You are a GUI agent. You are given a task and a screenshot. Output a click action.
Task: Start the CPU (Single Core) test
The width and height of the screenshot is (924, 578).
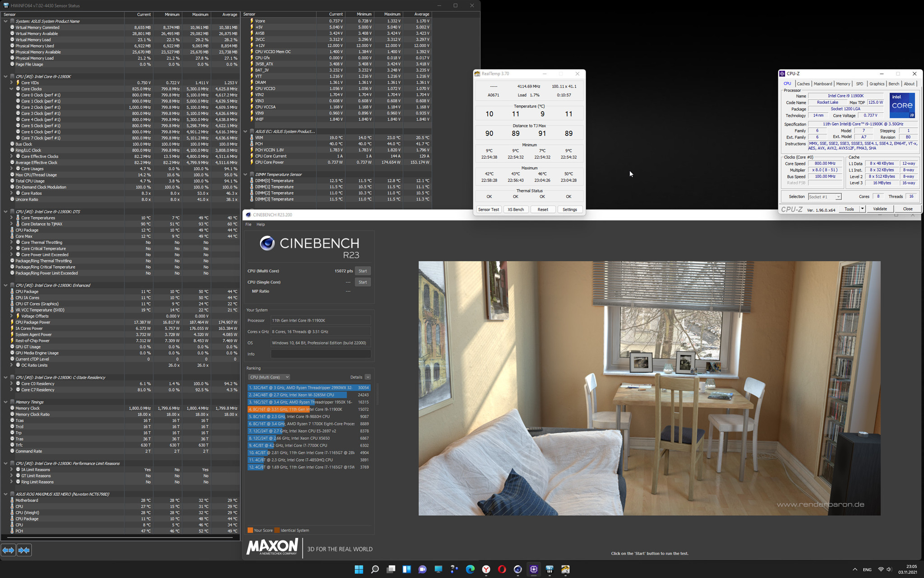point(362,282)
